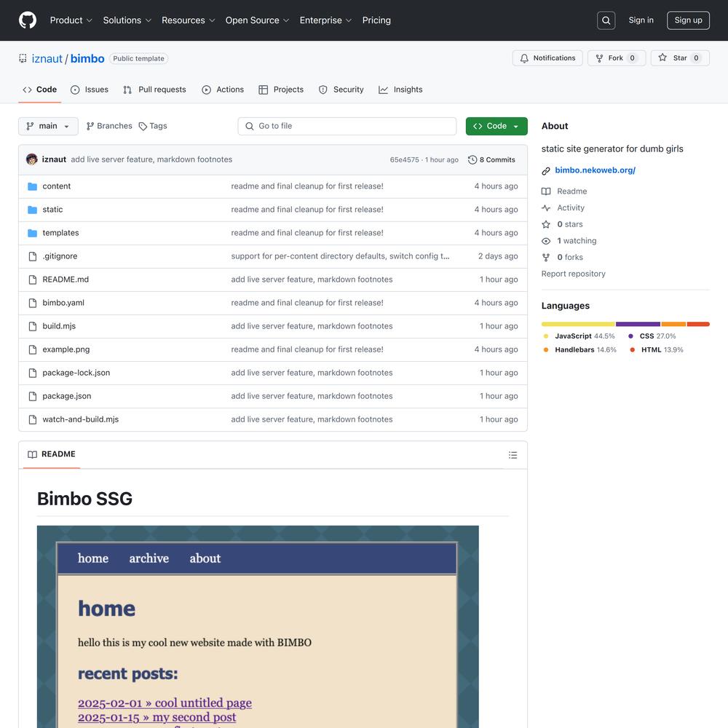
Task: Click the search magnifier icon
Action: [x=606, y=20]
